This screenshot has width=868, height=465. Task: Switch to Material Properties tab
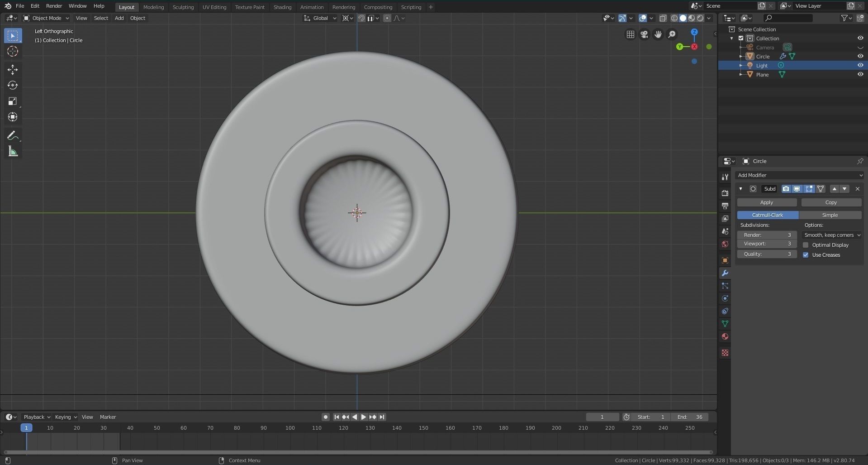(x=725, y=336)
